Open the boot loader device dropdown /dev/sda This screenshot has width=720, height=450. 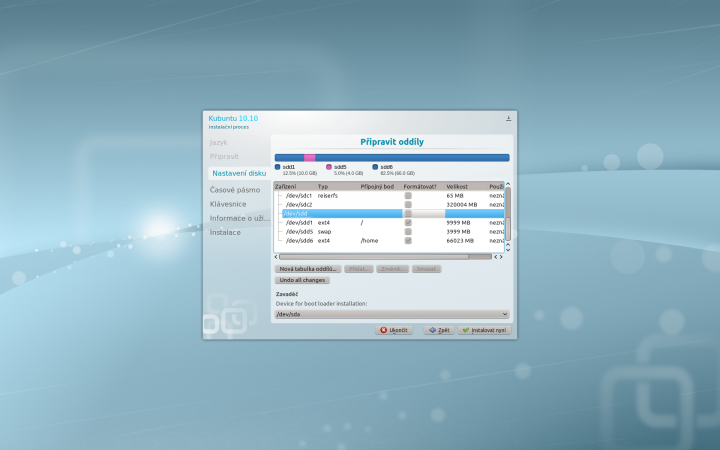(x=392, y=315)
